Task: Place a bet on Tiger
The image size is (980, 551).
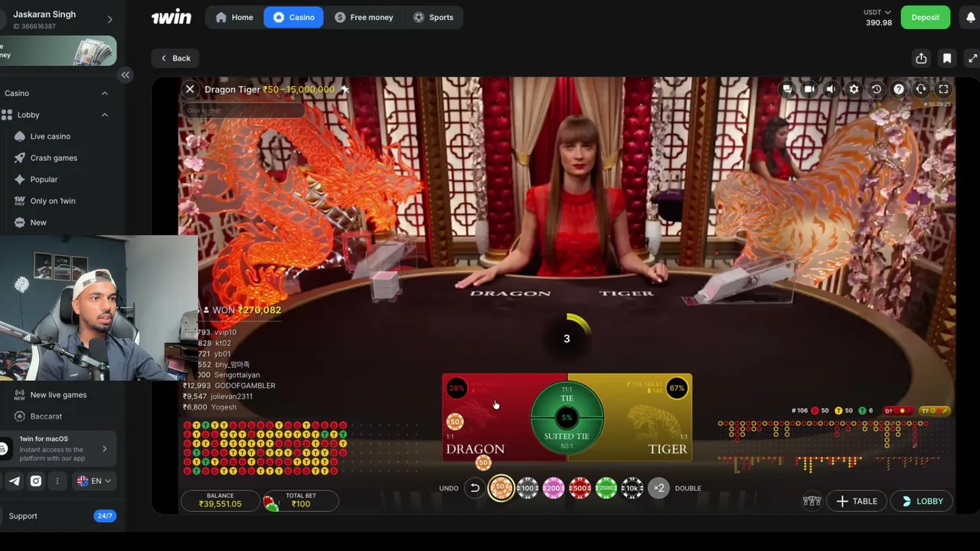Action: 648,418
